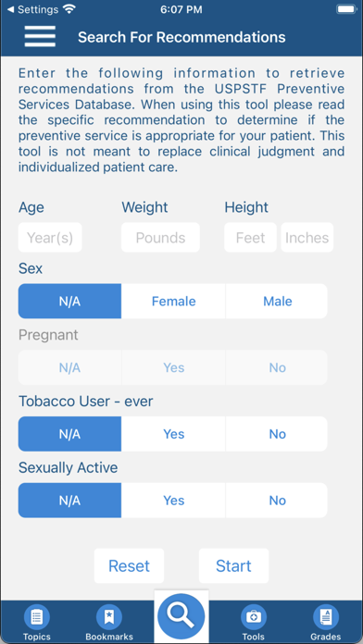Choose Yes for Tobacco User
This screenshot has width=363, height=644.
tap(173, 434)
